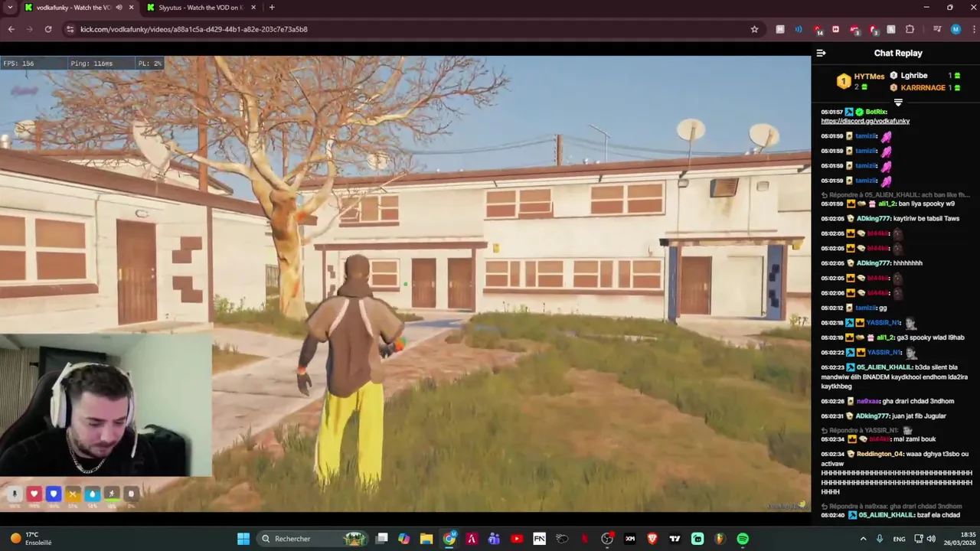Open the discord.gg/vodkafunky link in chat
This screenshot has height=551, width=980.
coord(865,121)
